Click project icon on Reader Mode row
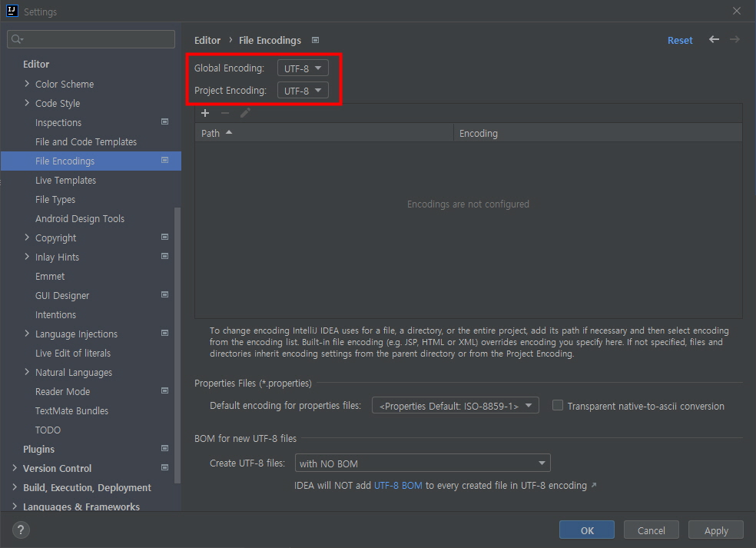 164,391
